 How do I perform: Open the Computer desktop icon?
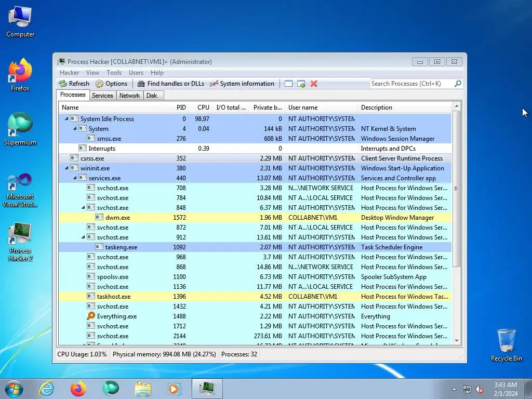pos(20,22)
